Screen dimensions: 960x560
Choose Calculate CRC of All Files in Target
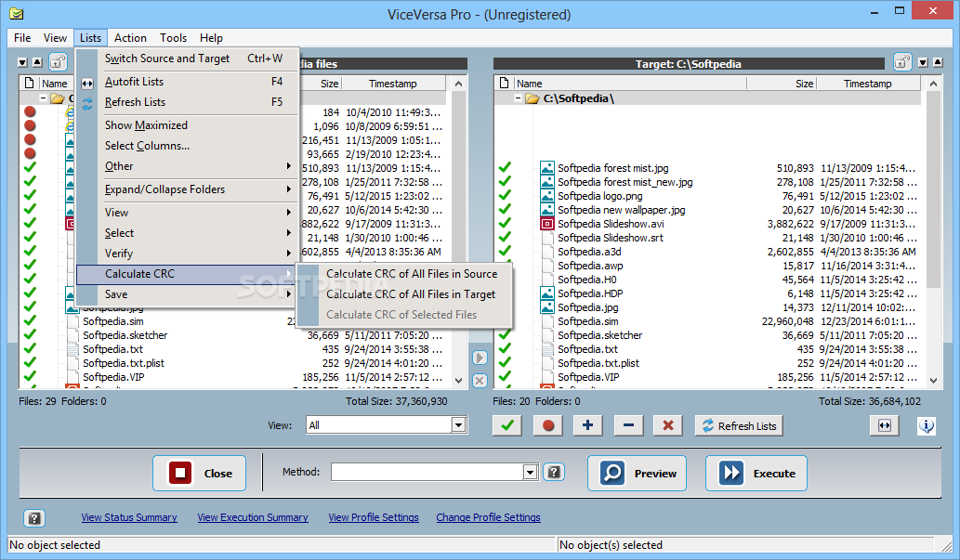point(404,294)
